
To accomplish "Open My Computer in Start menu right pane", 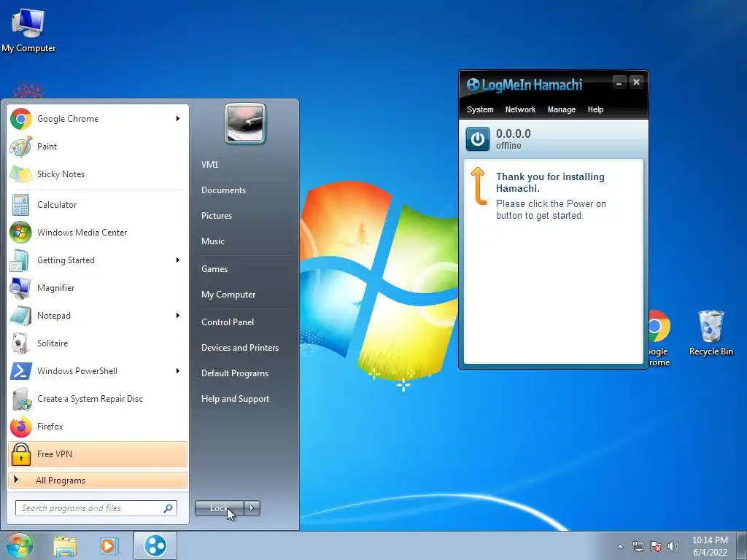I will 228,295.
